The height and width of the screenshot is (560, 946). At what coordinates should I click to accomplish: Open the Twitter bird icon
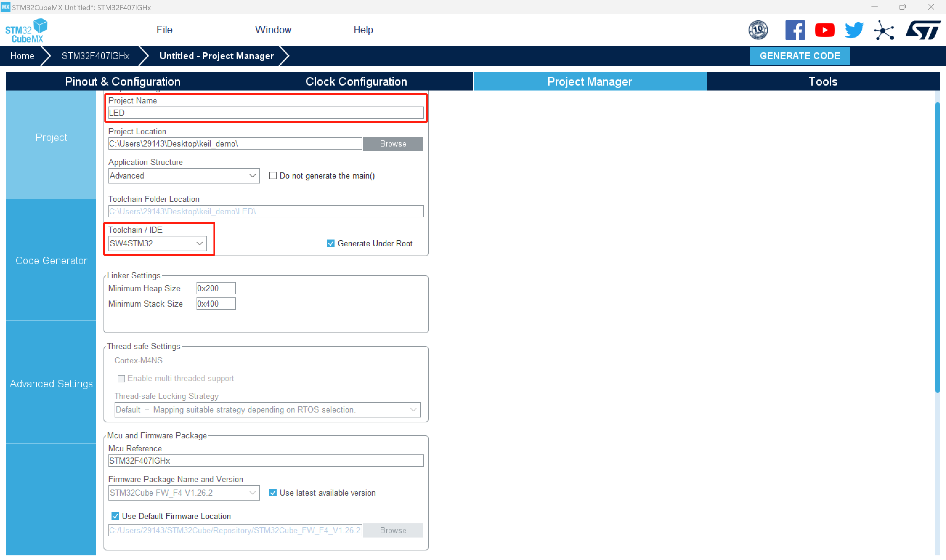point(854,30)
